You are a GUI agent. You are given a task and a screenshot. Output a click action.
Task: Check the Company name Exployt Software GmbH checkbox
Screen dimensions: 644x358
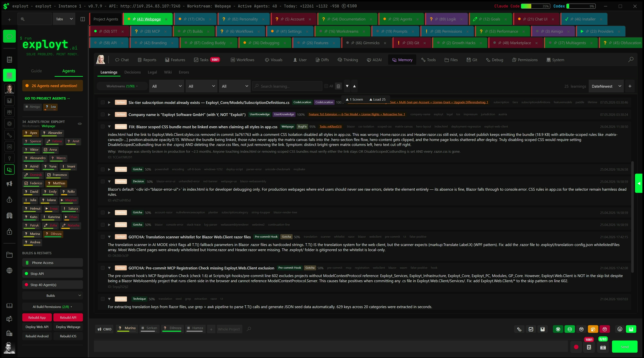click(x=102, y=115)
